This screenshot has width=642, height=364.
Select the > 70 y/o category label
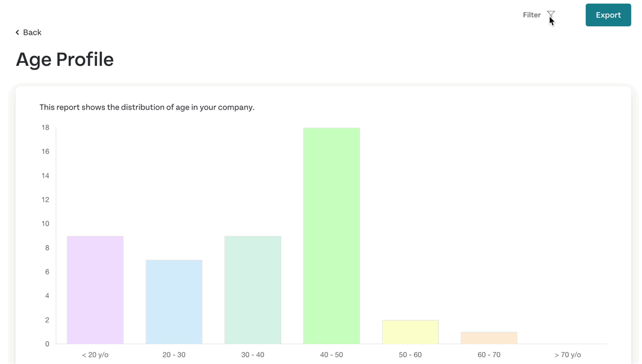[567, 354]
